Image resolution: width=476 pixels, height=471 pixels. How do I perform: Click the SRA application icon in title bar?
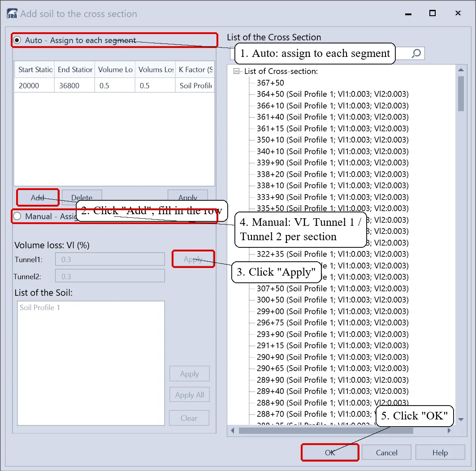[12, 13]
